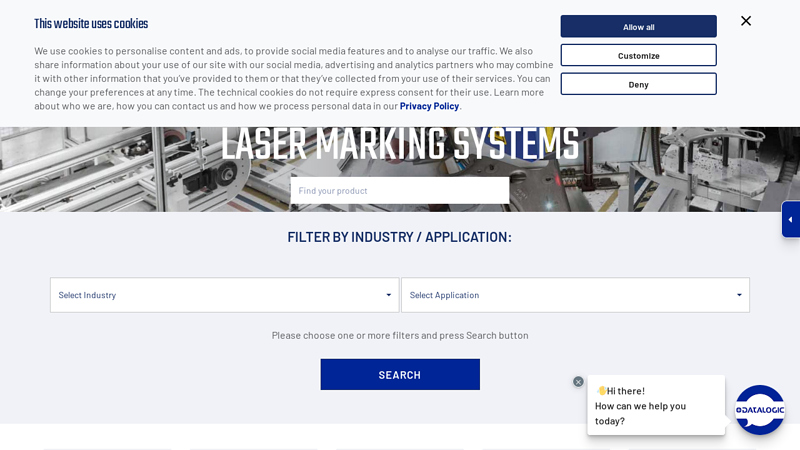Click the 'This website uses cookies' heading
This screenshot has height=450, width=800.
(x=91, y=24)
